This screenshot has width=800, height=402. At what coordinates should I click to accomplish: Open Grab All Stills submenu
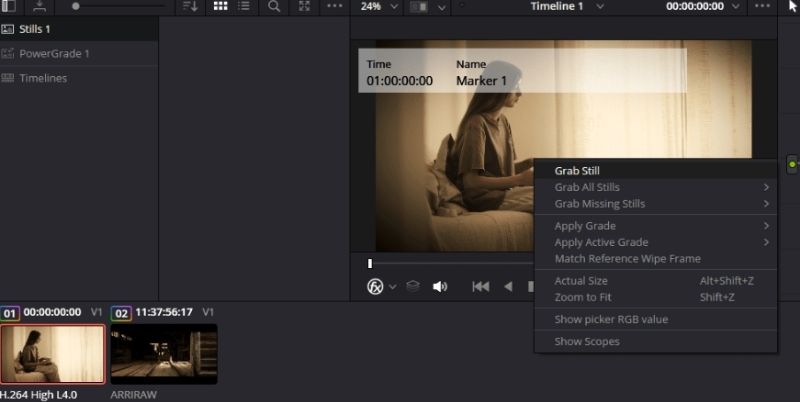[656, 187]
